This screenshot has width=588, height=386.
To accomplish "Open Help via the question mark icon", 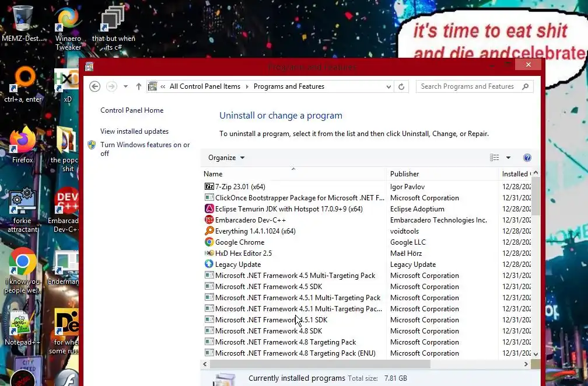I will click(x=527, y=158).
